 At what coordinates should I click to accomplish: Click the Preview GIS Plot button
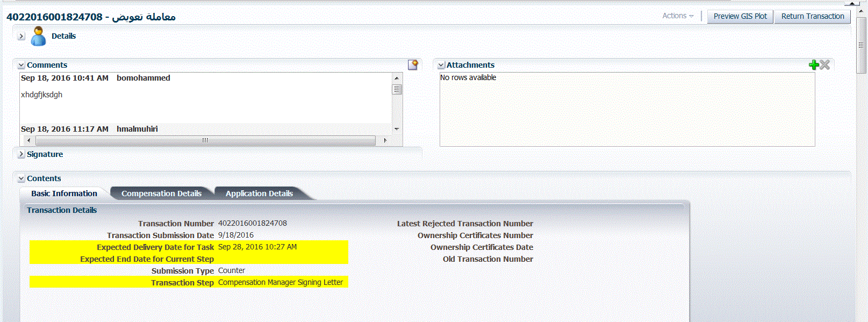click(x=740, y=17)
